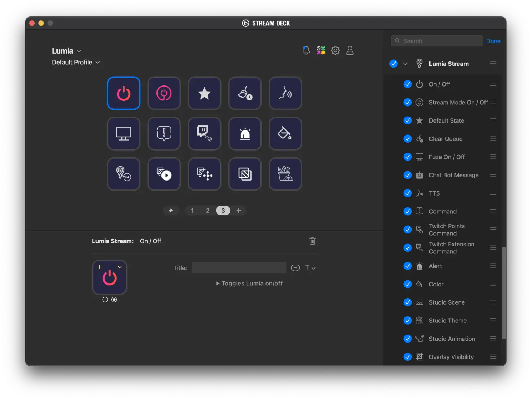Uncheck the On / Off action
The width and height of the screenshot is (532, 399).
tap(407, 84)
